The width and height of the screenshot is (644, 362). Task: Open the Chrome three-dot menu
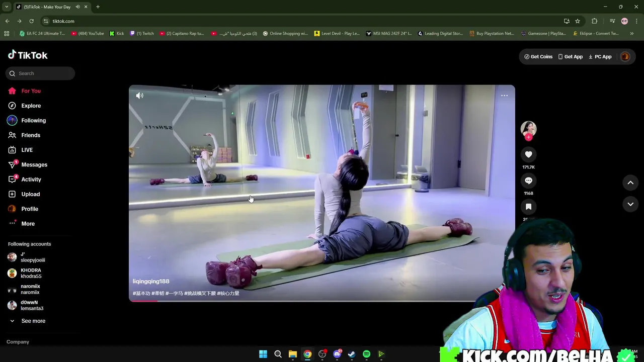pyautogui.click(x=636, y=21)
